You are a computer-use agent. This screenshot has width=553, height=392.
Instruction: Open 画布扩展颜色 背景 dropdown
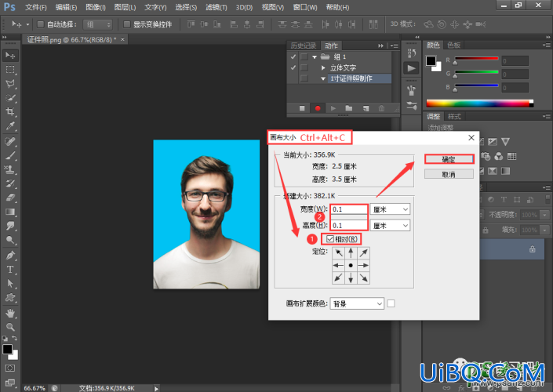pyautogui.click(x=357, y=303)
